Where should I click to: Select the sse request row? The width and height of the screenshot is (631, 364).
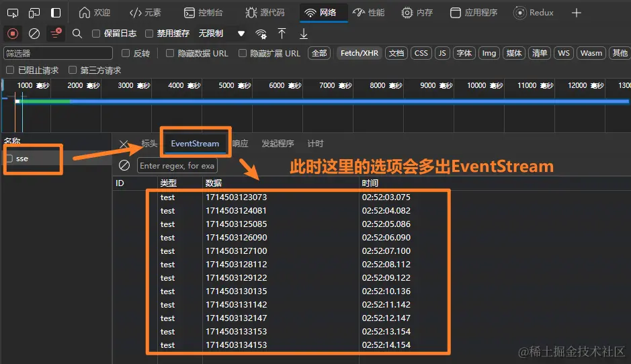coord(56,158)
